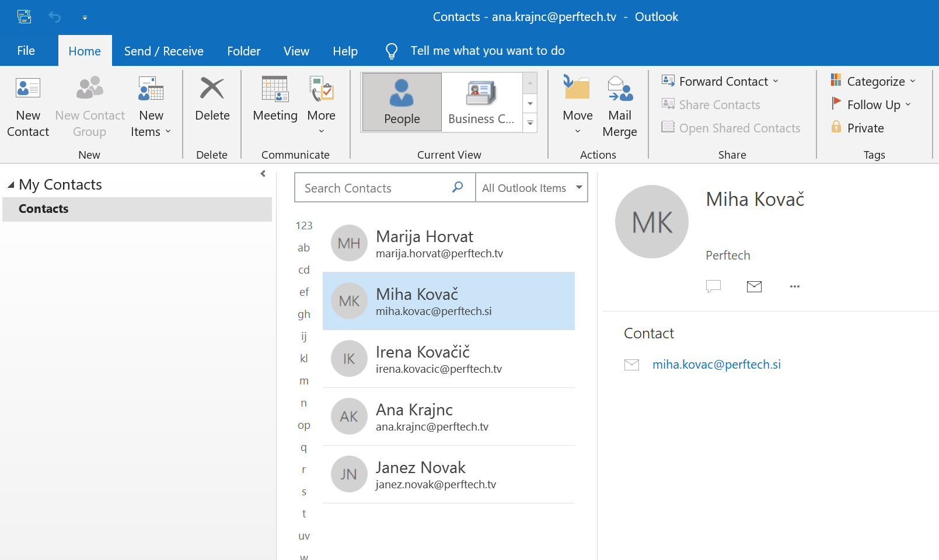This screenshot has height=560, width=939.
Task: Open more options ellipsis in contact card
Action: [x=795, y=286]
